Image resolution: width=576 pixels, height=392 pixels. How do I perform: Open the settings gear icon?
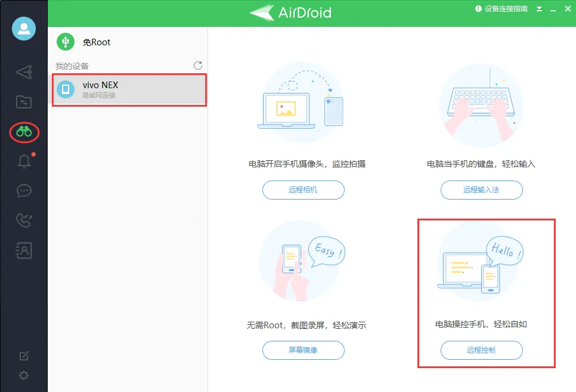pos(23,375)
